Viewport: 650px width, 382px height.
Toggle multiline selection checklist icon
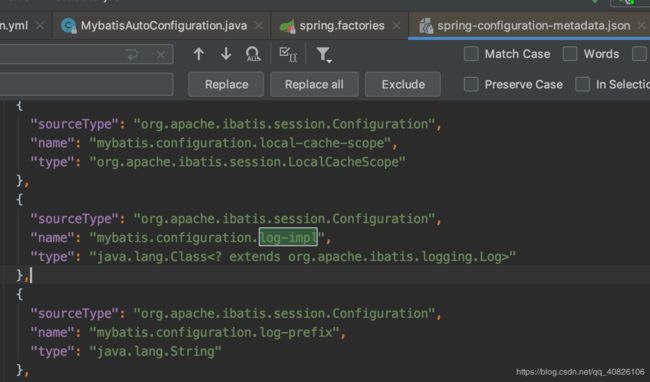coord(288,55)
